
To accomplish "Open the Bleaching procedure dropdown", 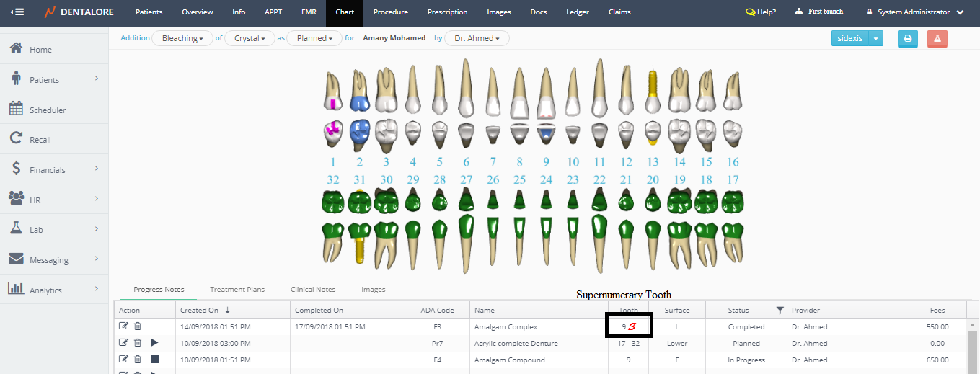I will click(x=182, y=38).
